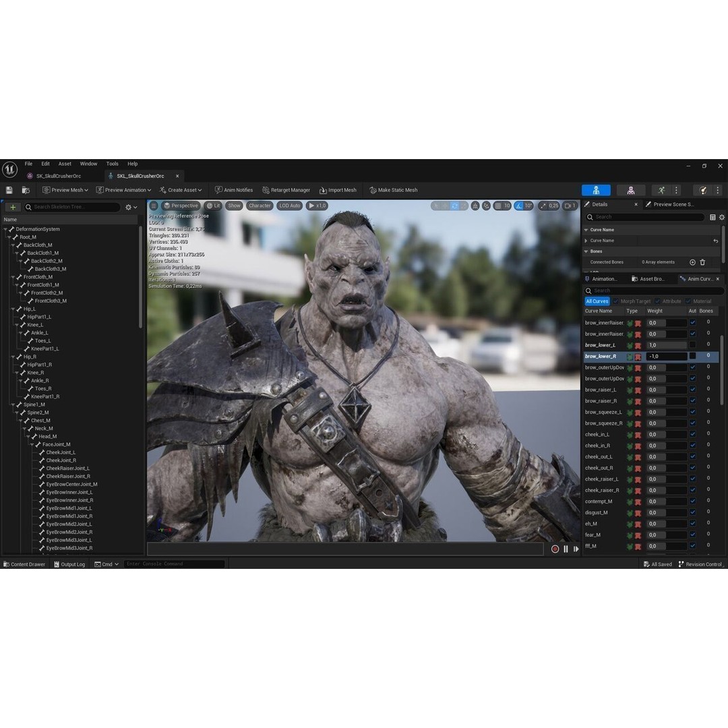Open the Content Drawer

coord(24,565)
